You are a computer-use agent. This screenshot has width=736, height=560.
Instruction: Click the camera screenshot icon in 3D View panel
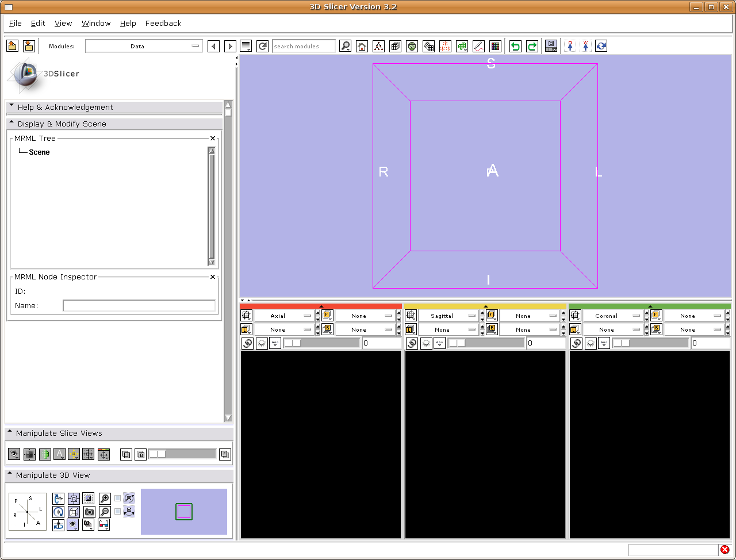pyautogui.click(x=89, y=512)
